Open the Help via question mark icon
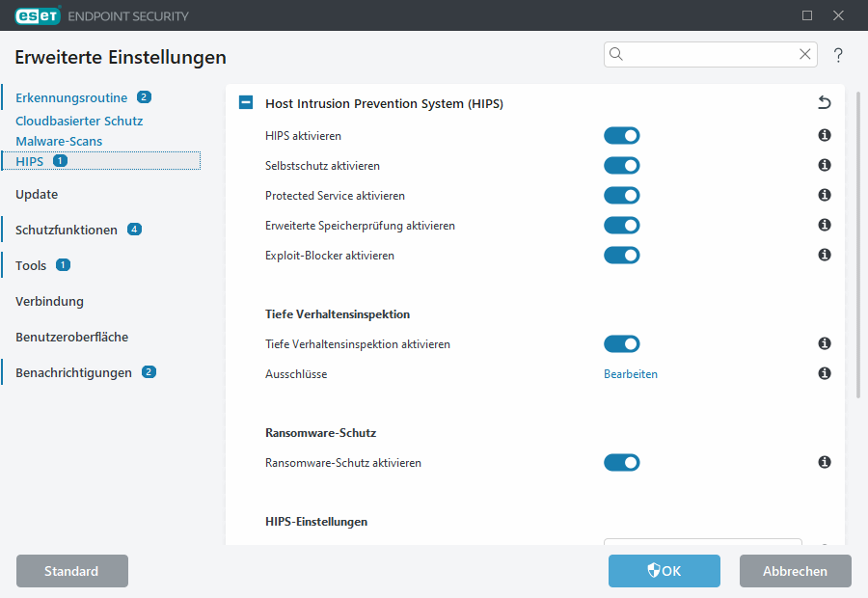This screenshot has width=868, height=598. [x=837, y=55]
